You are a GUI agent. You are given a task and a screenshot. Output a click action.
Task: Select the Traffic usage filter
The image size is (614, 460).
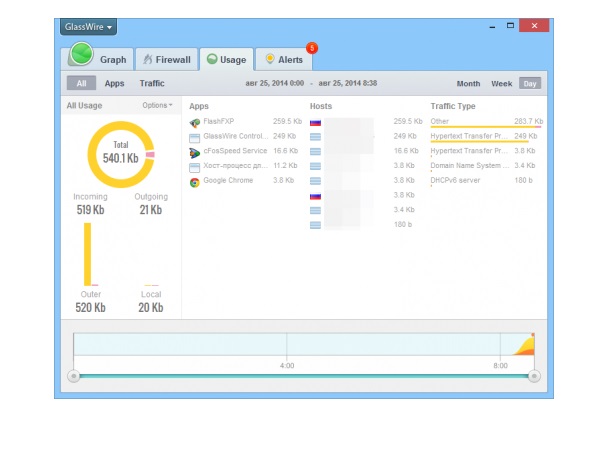152,83
